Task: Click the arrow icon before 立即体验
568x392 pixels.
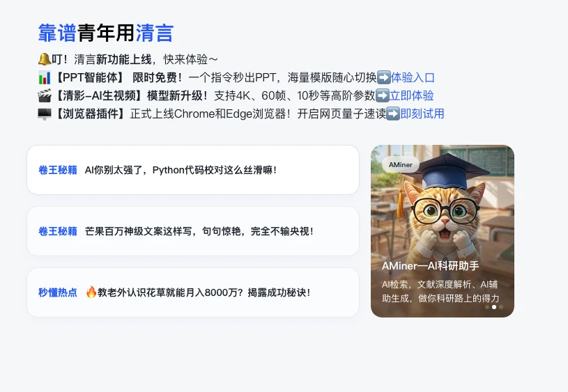Action: pos(383,95)
